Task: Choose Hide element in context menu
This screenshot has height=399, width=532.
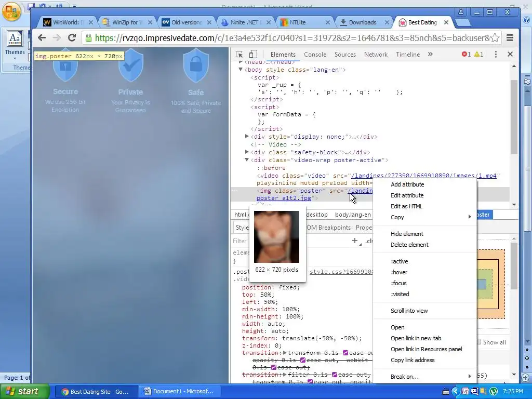Action: pyautogui.click(x=425, y=234)
